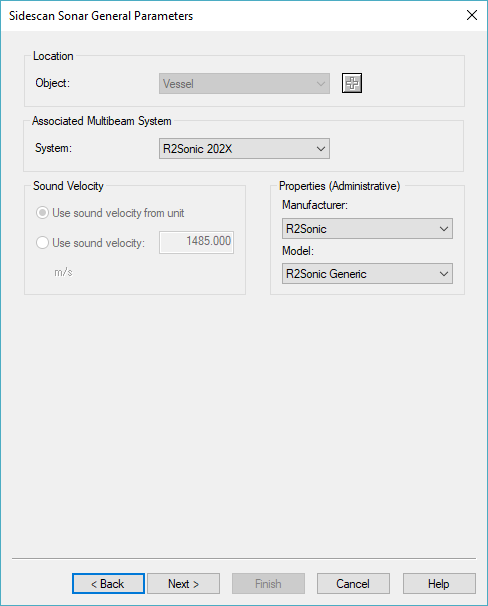Open Help for this dialog
488x606 pixels.
coord(439,584)
